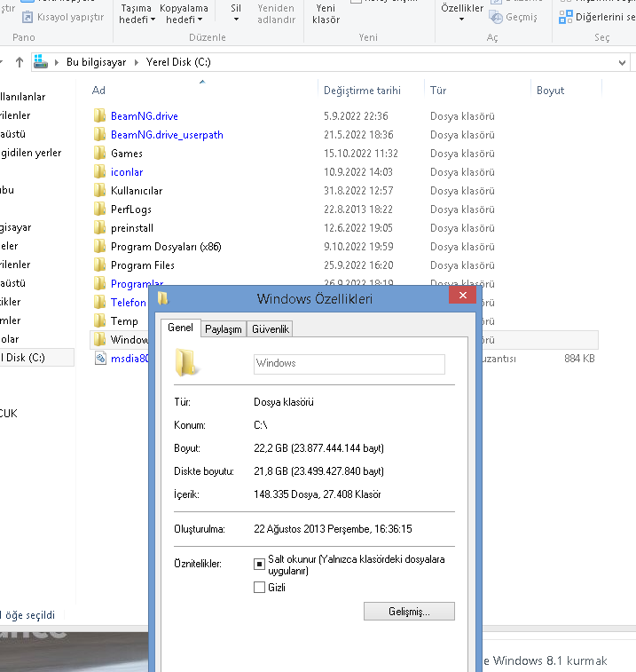This screenshot has height=672, width=636.
Task: Select the msdia80 file icon
Action: [x=100, y=359]
